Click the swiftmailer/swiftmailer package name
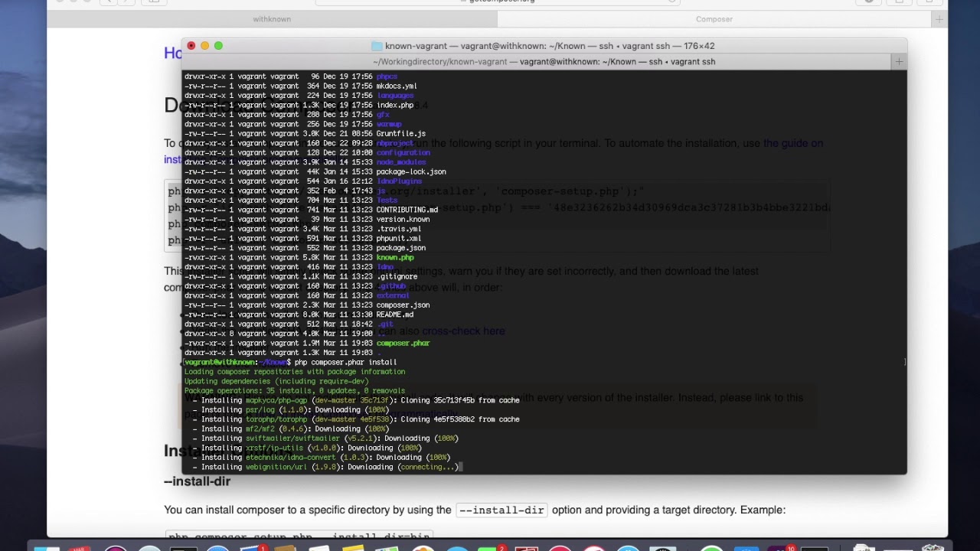The height and width of the screenshot is (551, 980). click(x=293, y=439)
